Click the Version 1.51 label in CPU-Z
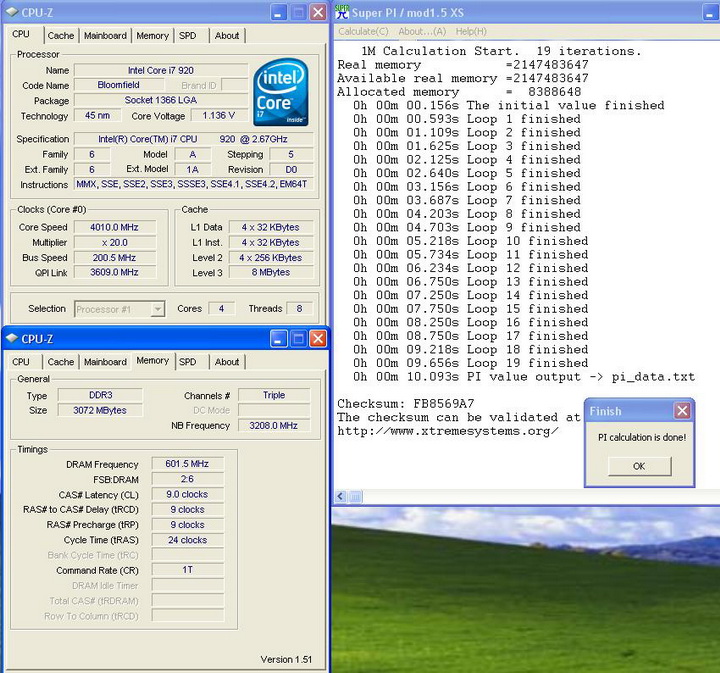 pyautogui.click(x=286, y=659)
